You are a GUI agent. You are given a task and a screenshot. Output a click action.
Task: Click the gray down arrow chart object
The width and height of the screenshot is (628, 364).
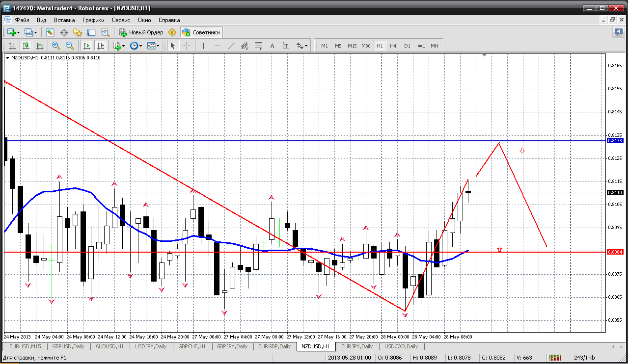pyautogui.click(x=522, y=151)
